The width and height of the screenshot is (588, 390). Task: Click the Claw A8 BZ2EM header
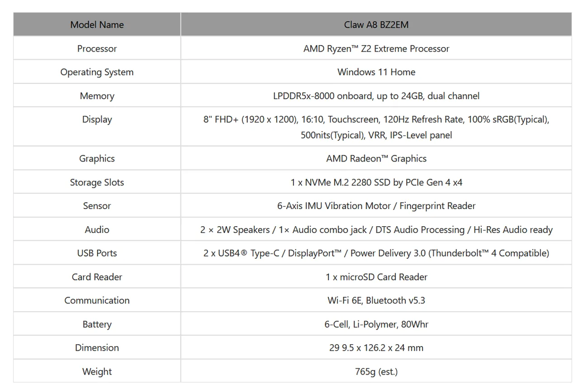(x=376, y=25)
